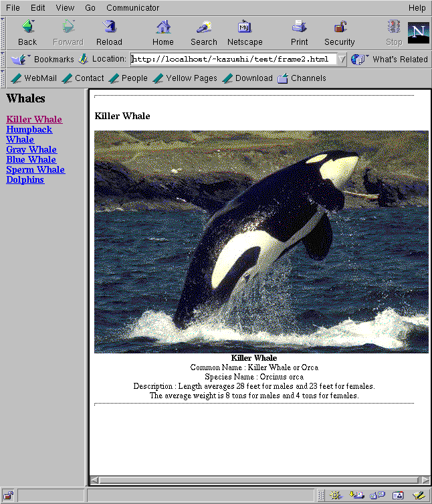Image resolution: width=432 pixels, height=504 pixels.
Task: Open the Yellow Pages toolbar item
Action: pyautogui.click(x=185, y=78)
